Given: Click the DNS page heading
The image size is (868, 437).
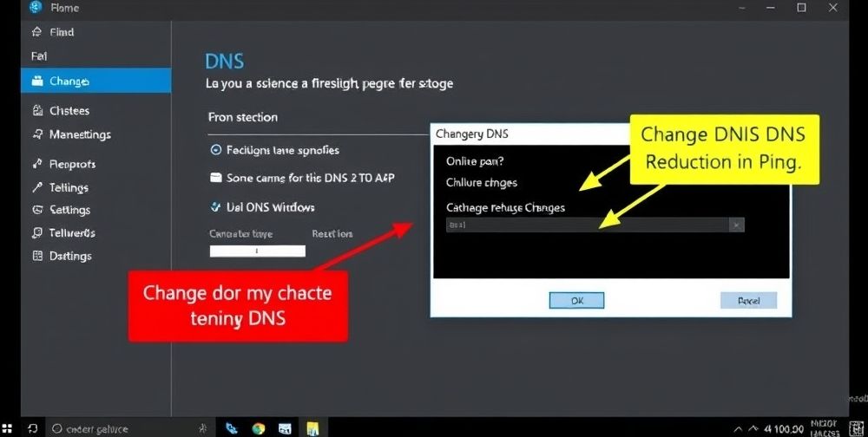Looking at the screenshot, I should point(224,62).
